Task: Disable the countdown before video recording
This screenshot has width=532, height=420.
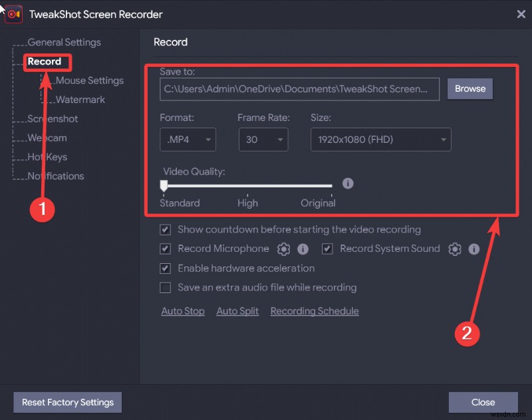Action: (166, 229)
